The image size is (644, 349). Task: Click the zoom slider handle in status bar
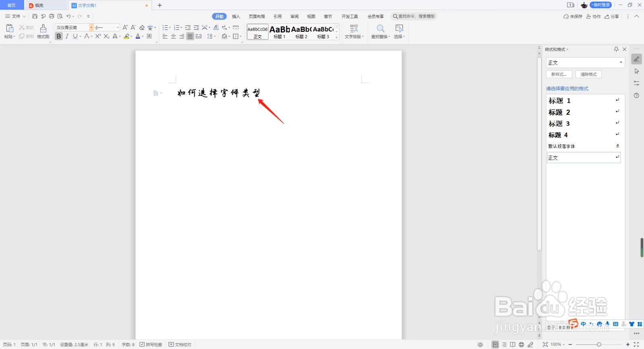pos(599,345)
